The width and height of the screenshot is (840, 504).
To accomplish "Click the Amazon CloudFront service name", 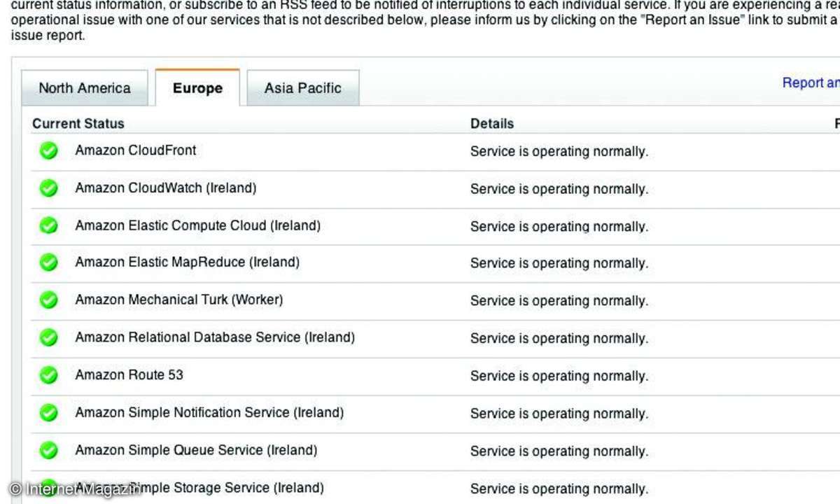I will [x=136, y=150].
